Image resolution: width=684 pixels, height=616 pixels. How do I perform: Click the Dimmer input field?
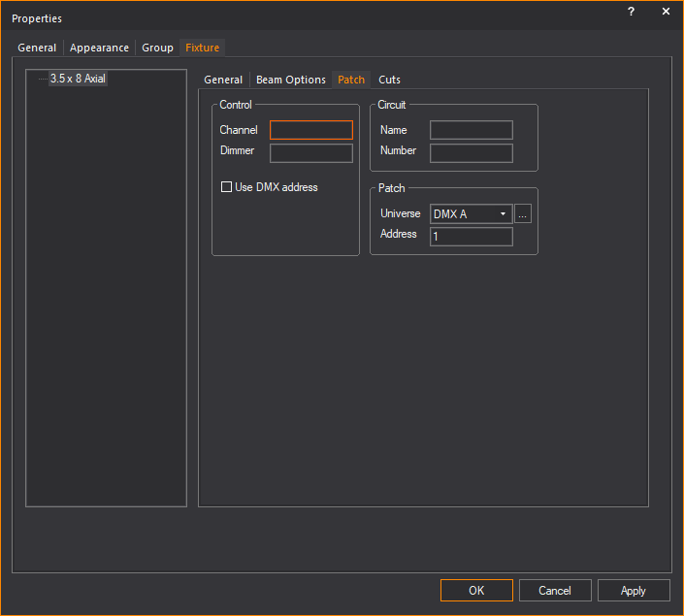[x=310, y=152]
